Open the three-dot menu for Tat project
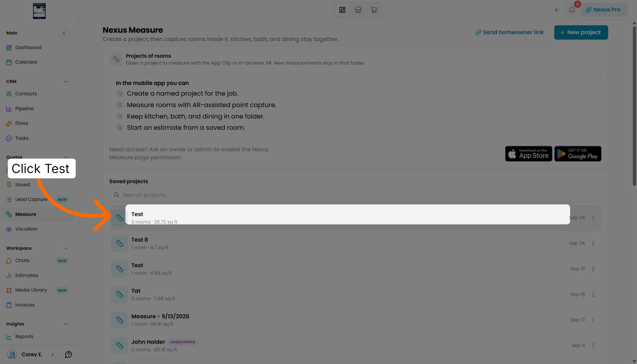The width and height of the screenshot is (637, 364). (593, 294)
